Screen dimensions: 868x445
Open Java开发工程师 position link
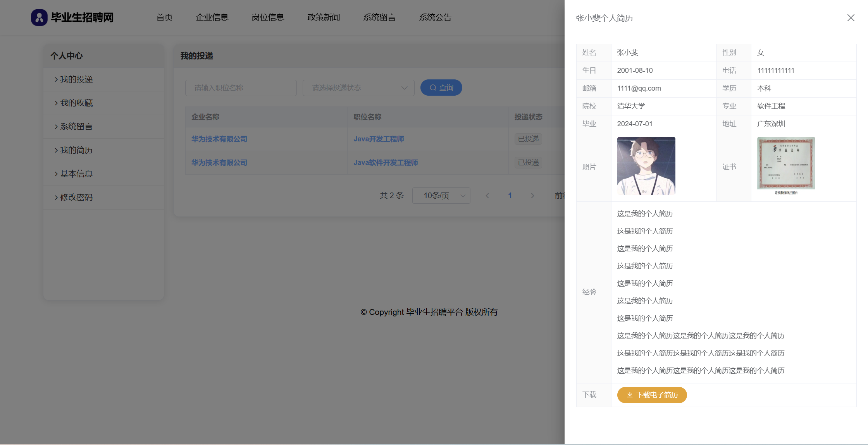pyautogui.click(x=379, y=139)
